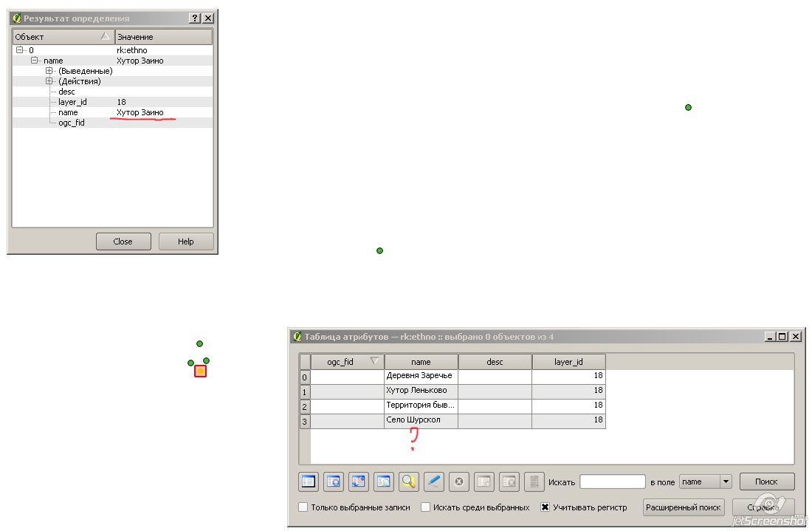Collapse the '0' root tree node
Screen dimensions: 812x531
pos(20,50)
